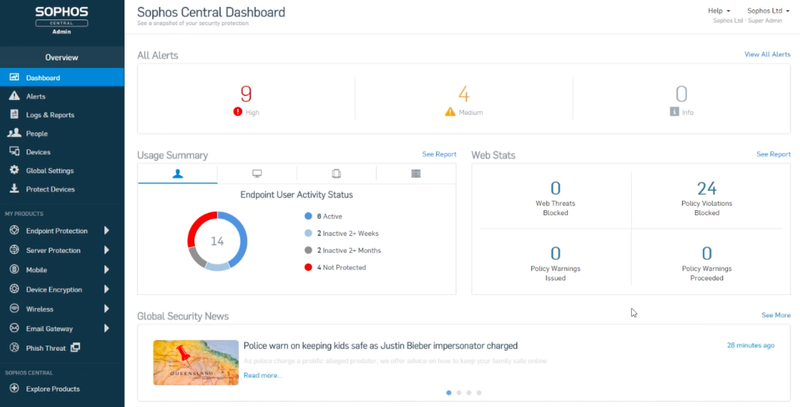Expand the Device Encryption submenu arrow
This screenshot has height=407, width=800.
pyautogui.click(x=107, y=289)
